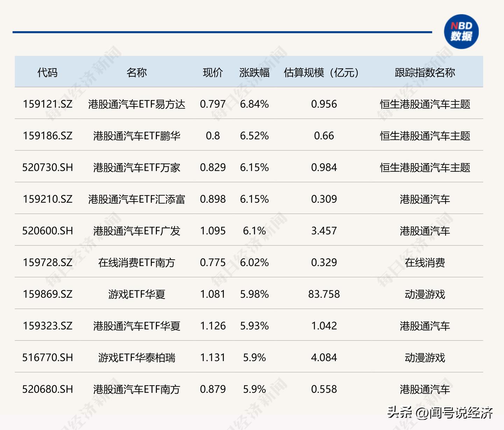
Task: Select the 代码 column header
Action: (48, 72)
